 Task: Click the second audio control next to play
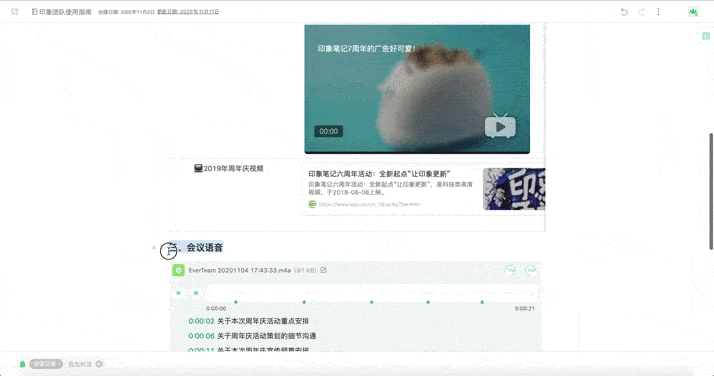click(196, 293)
